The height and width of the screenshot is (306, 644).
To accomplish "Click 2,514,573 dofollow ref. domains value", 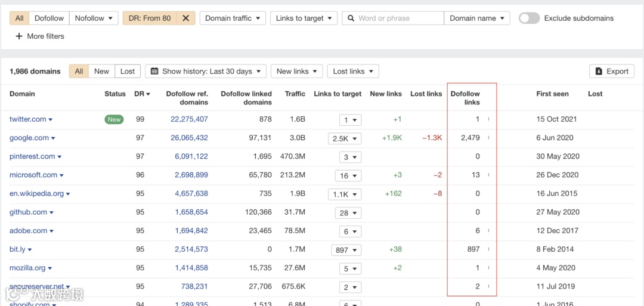I will [x=191, y=249].
